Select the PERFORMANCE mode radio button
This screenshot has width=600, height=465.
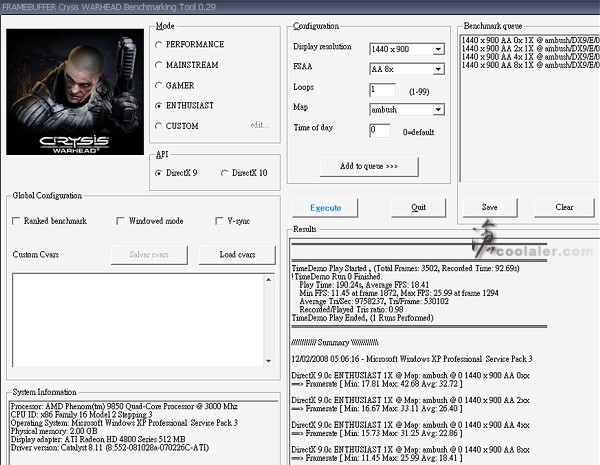[x=158, y=44]
